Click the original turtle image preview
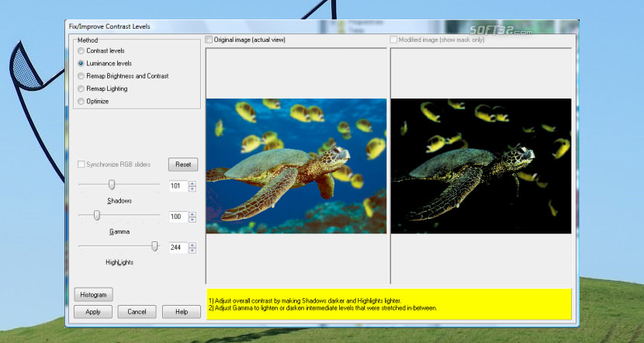This screenshot has height=343, width=644. [296, 166]
